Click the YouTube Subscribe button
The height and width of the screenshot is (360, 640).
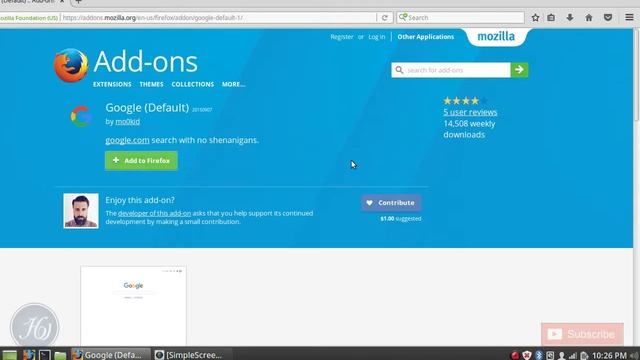582,334
